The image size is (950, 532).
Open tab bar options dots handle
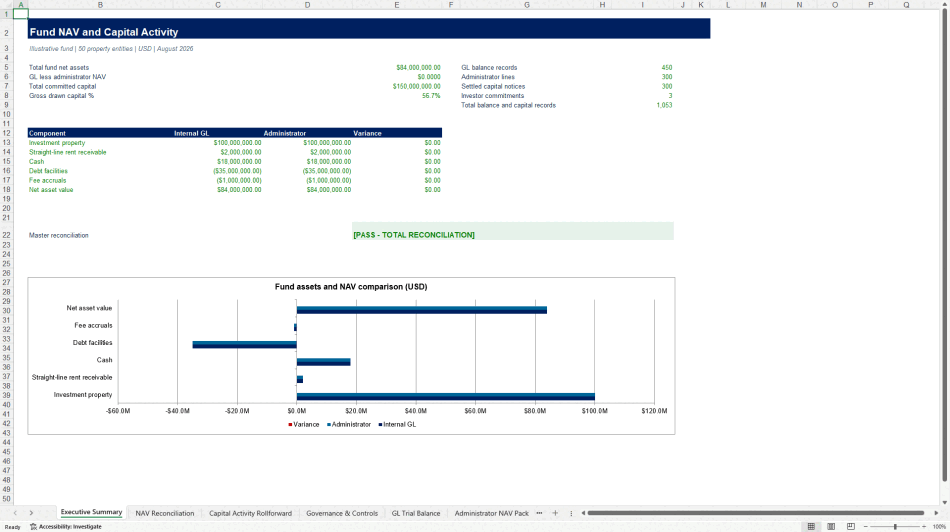[x=571, y=513]
